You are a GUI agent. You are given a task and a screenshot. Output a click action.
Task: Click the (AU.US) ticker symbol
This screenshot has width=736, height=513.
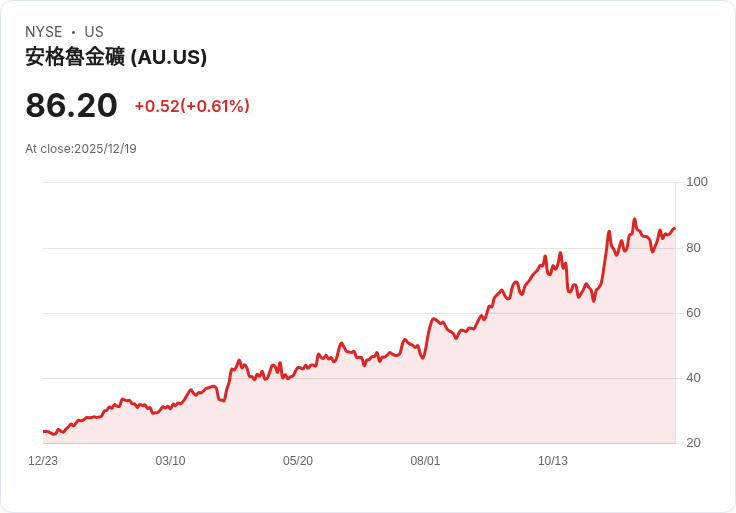point(169,57)
